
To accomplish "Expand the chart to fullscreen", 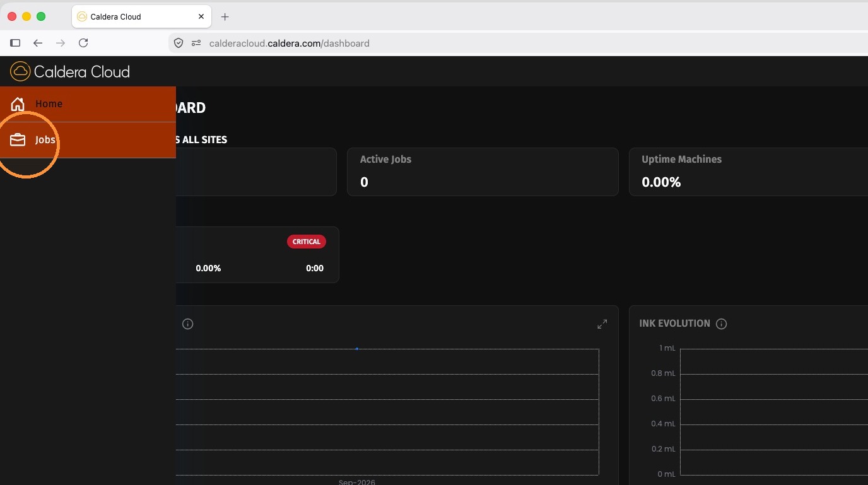I will point(602,324).
